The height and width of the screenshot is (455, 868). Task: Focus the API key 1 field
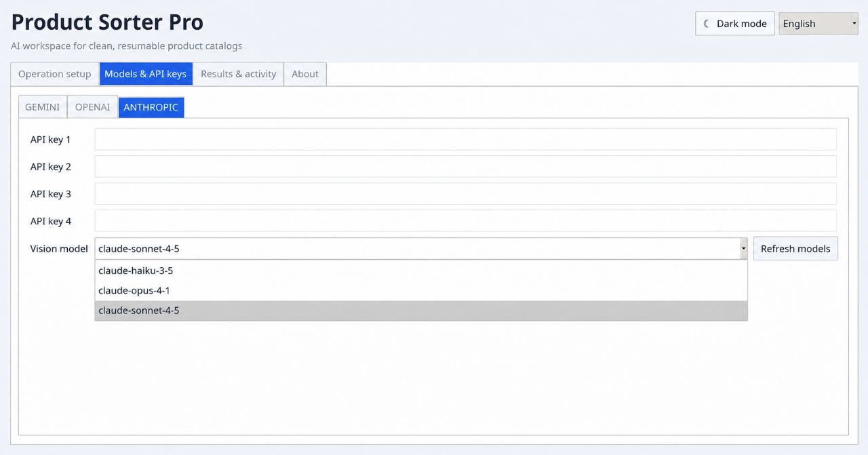(465, 139)
